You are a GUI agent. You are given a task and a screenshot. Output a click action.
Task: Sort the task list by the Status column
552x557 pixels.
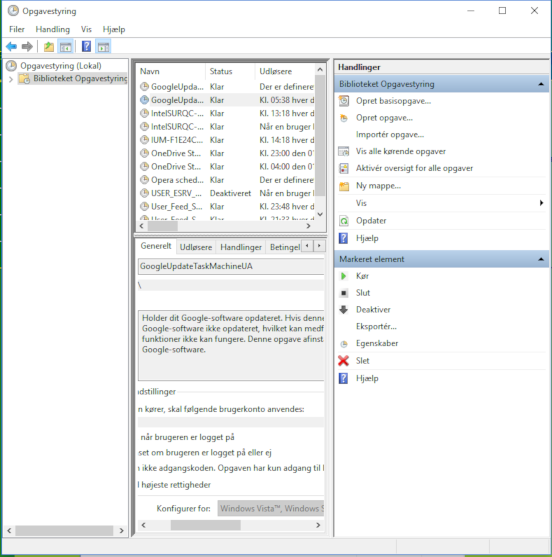(x=230, y=71)
